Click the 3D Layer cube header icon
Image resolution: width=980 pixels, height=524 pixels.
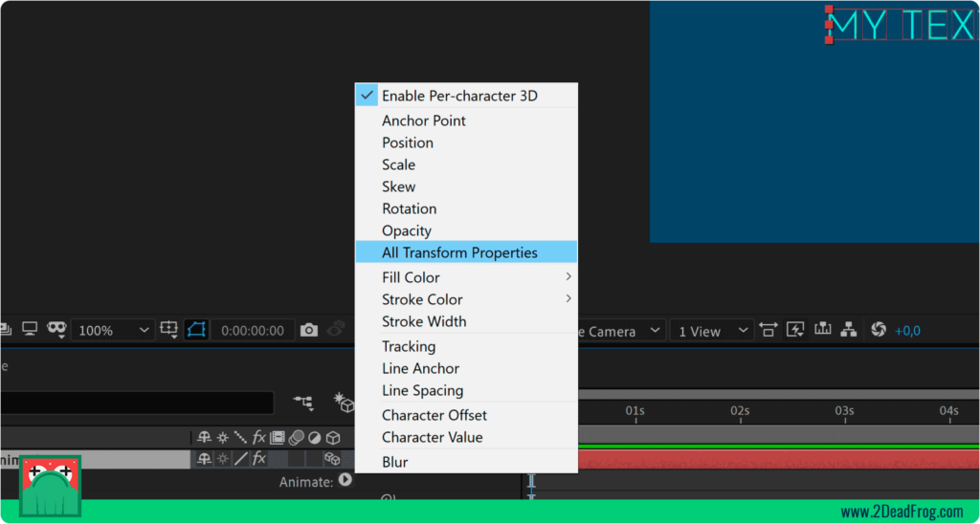pyautogui.click(x=334, y=437)
